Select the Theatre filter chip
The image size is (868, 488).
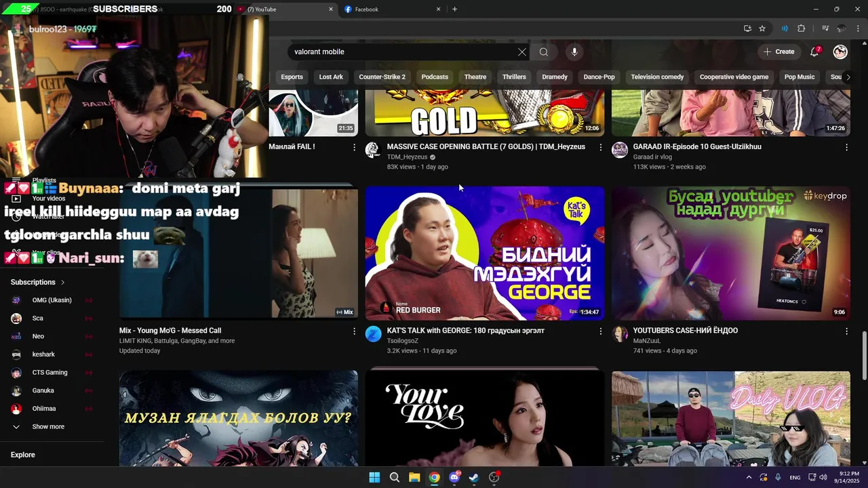click(475, 77)
